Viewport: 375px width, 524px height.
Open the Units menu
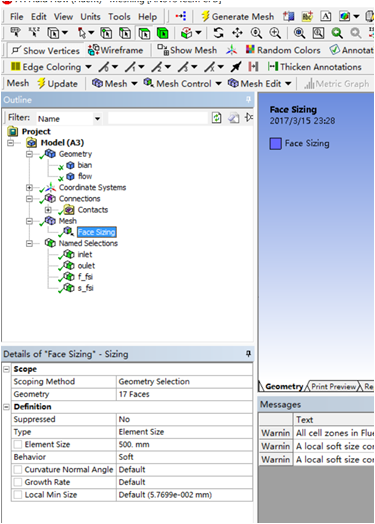pyautogui.click(x=90, y=17)
